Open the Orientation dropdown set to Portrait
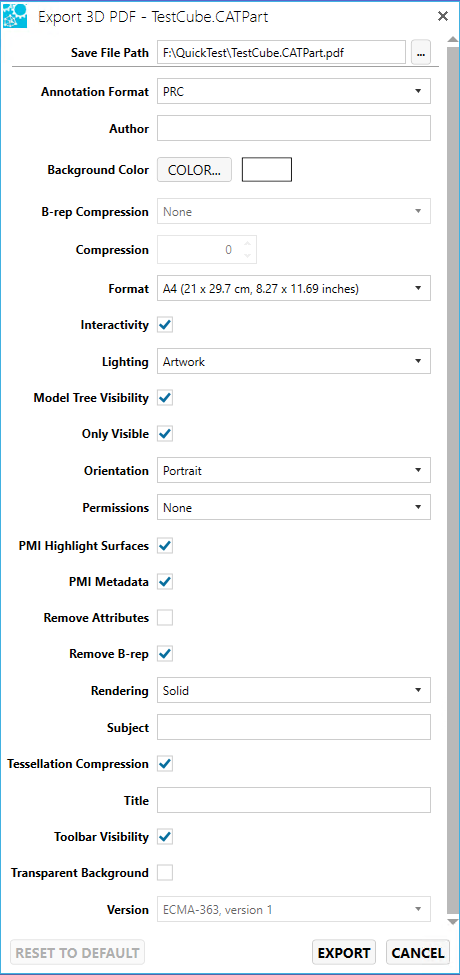Screen dimensions: 460x975 pos(293,470)
